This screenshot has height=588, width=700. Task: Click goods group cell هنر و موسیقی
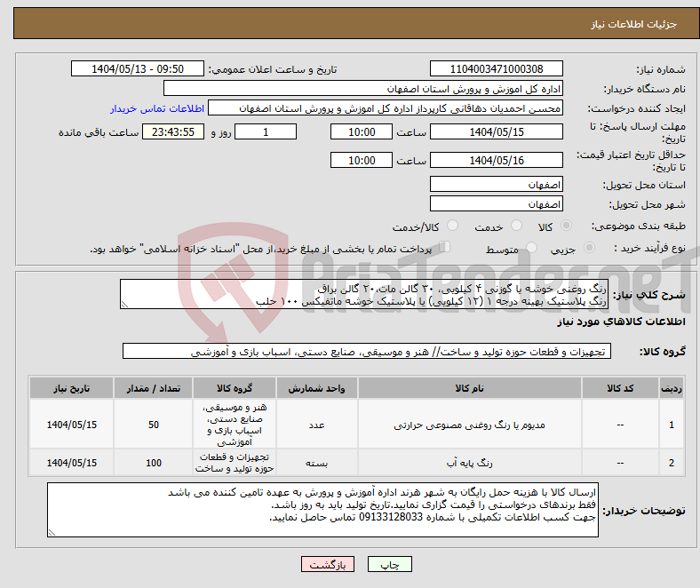(x=235, y=425)
